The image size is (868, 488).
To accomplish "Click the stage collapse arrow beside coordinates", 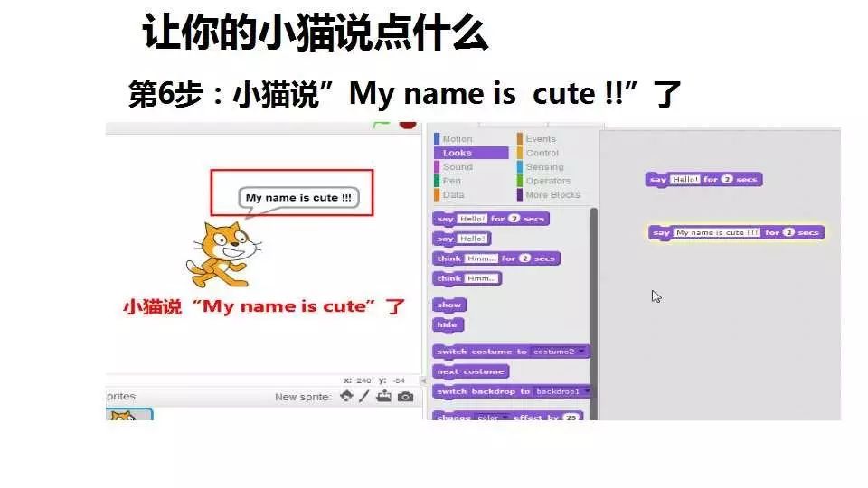I will pos(423,380).
